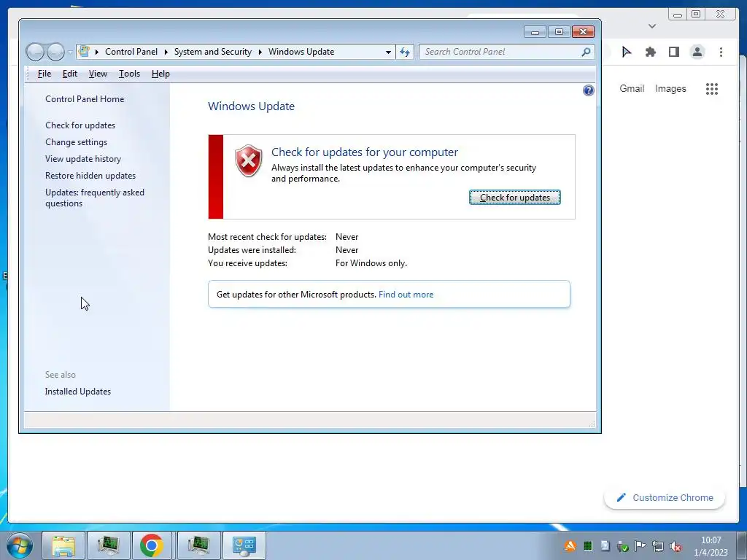
Task: Click the Chrome profile avatar icon
Action: 697,52
